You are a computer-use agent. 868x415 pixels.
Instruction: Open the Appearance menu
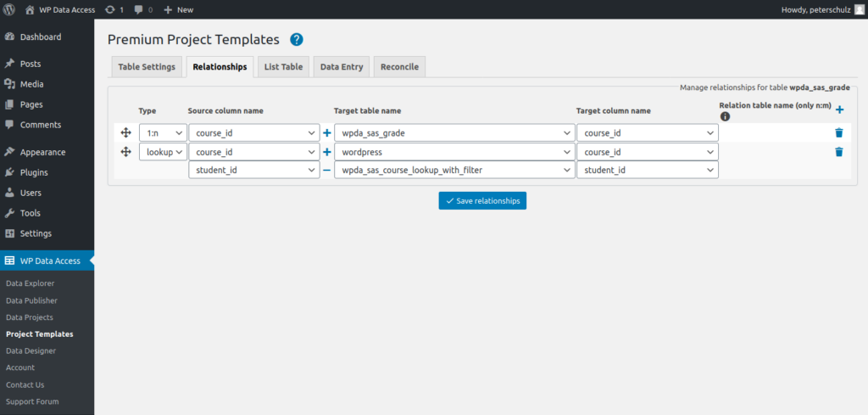(x=47, y=152)
